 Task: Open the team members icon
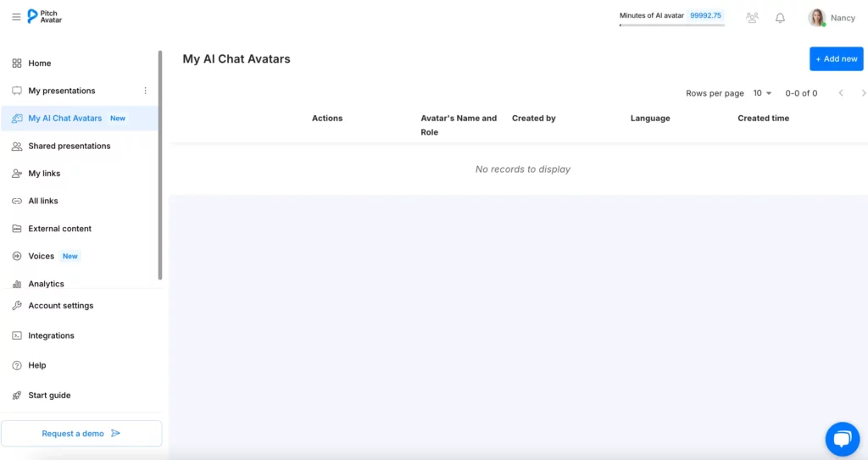pos(752,18)
